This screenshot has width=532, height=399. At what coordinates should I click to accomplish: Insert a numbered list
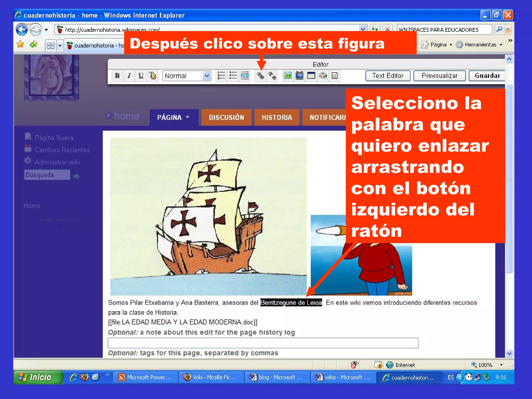tap(221, 76)
